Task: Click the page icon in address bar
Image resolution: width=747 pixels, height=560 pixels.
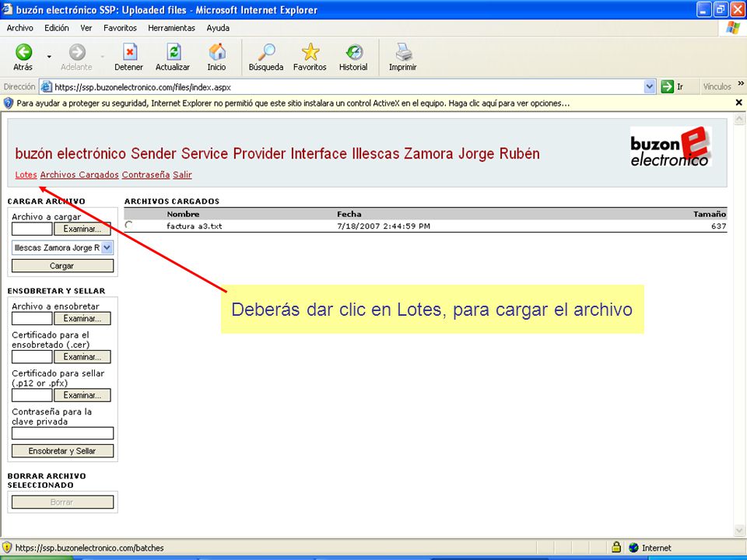Action: (46, 87)
